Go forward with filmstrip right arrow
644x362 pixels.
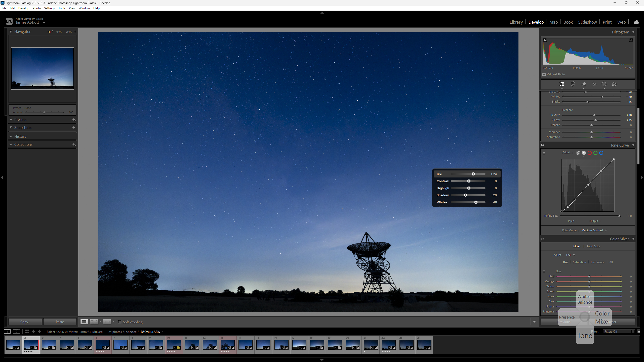point(39,332)
